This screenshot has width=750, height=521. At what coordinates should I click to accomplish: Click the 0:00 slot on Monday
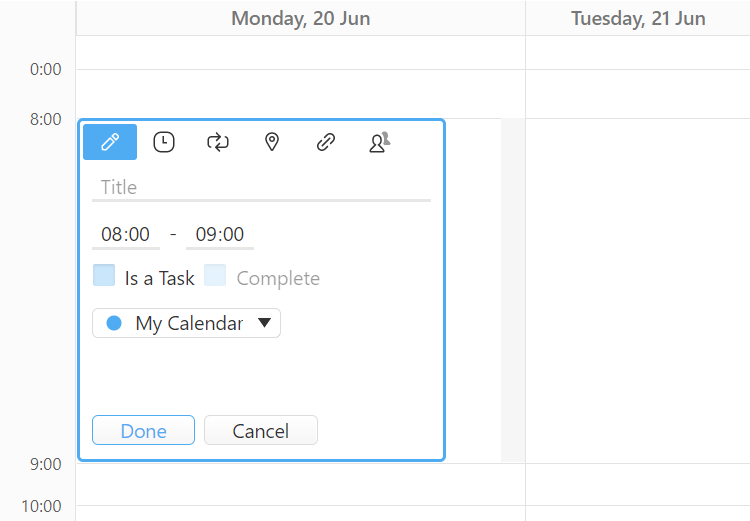click(301, 94)
